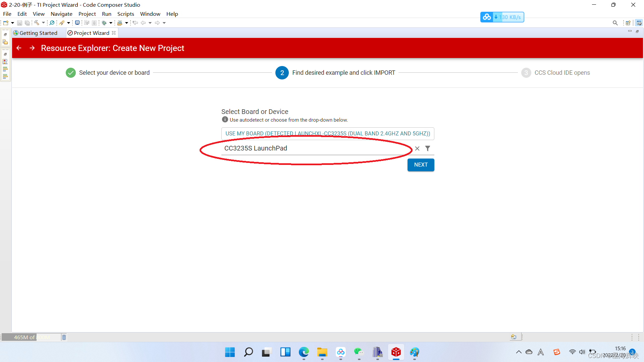The image size is (644, 362).
Task: Click the back arrow in red header
Action: 19,48
